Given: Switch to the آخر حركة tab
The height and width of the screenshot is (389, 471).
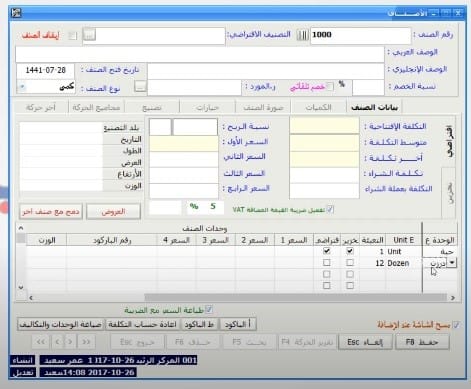Looking at the screenshot, I should [41, 107].
